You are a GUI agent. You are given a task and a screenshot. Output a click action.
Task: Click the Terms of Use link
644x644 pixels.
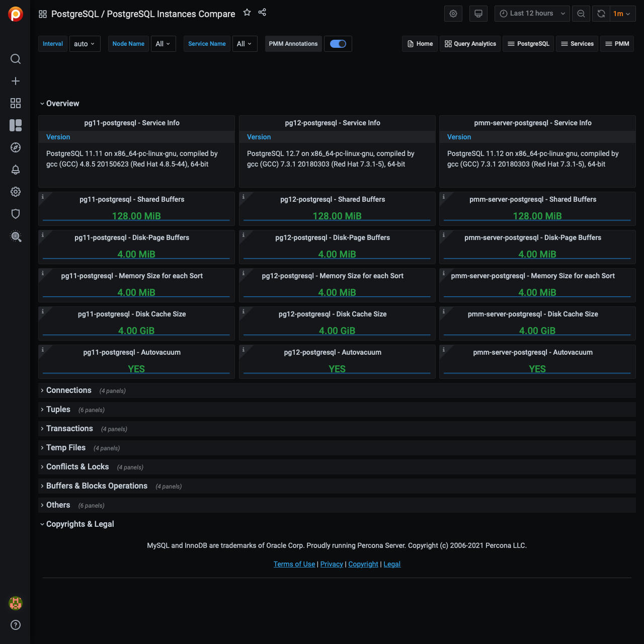[294, 564]
